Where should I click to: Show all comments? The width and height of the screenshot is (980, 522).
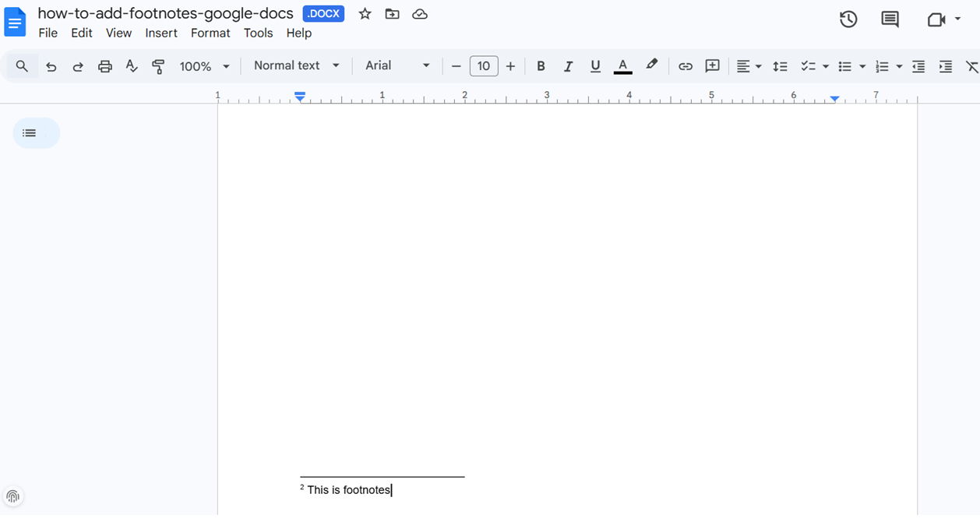click(890, 19)
